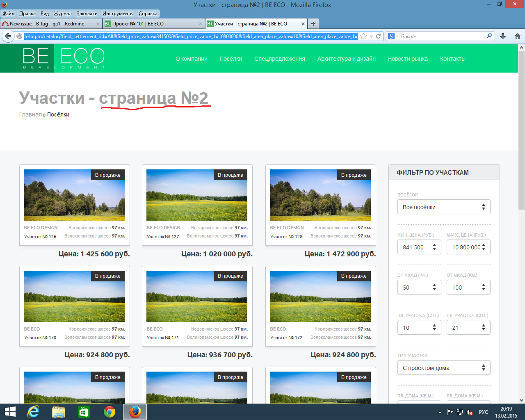This screenshot has height=420, width=525.
Task: Open the minimum price 841 500 dropdown
Action: coord(419,247)
